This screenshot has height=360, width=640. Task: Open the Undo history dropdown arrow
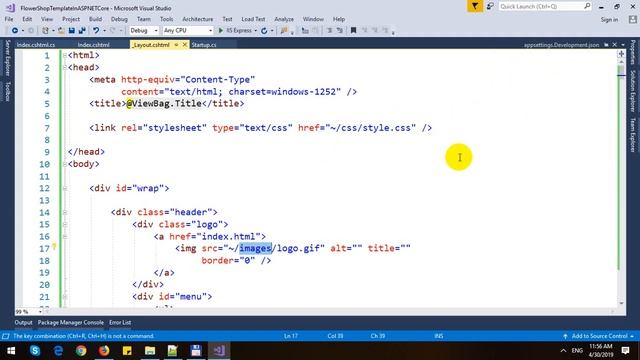pos(104,31)
